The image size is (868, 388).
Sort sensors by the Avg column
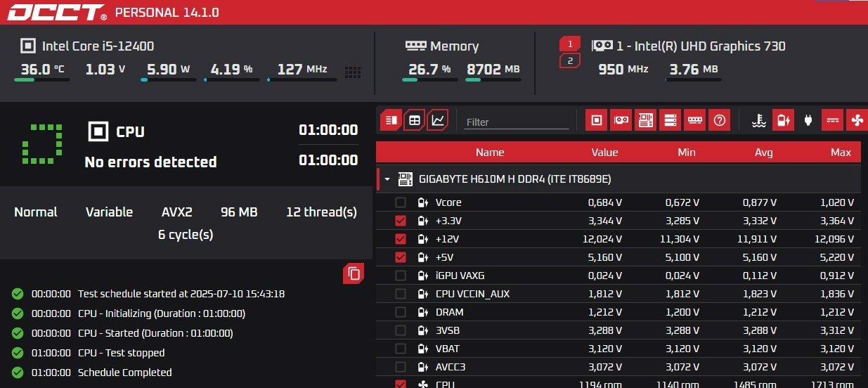pyautogui.click(x=764, y=153)
